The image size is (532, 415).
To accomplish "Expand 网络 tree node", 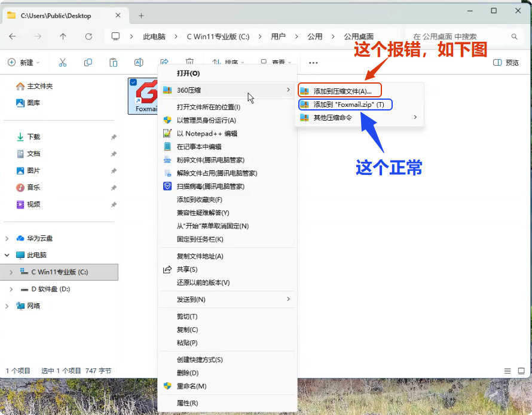I will [7, 306].
